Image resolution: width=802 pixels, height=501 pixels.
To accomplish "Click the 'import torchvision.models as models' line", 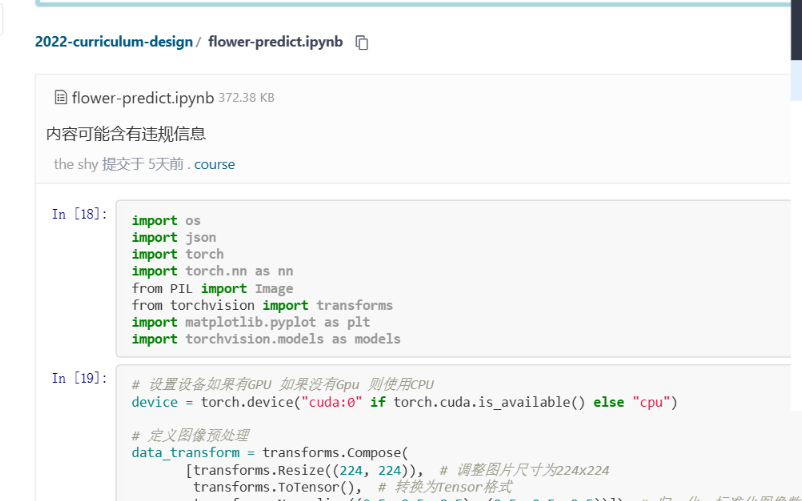I will coord(266,339).
